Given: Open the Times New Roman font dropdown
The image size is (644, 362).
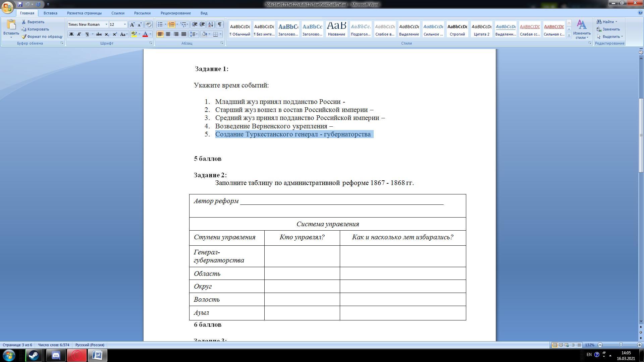Looking at the screenshot, I should tap(106, 24).
